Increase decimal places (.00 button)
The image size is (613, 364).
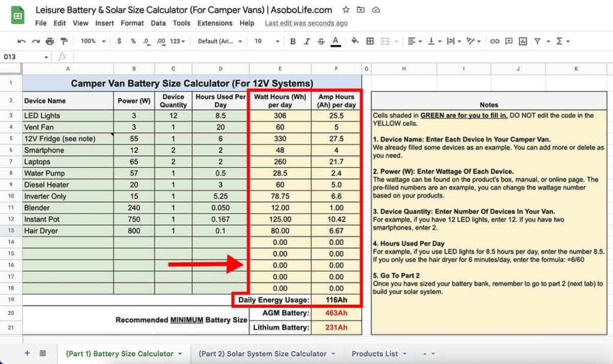[x=160, y=41]
